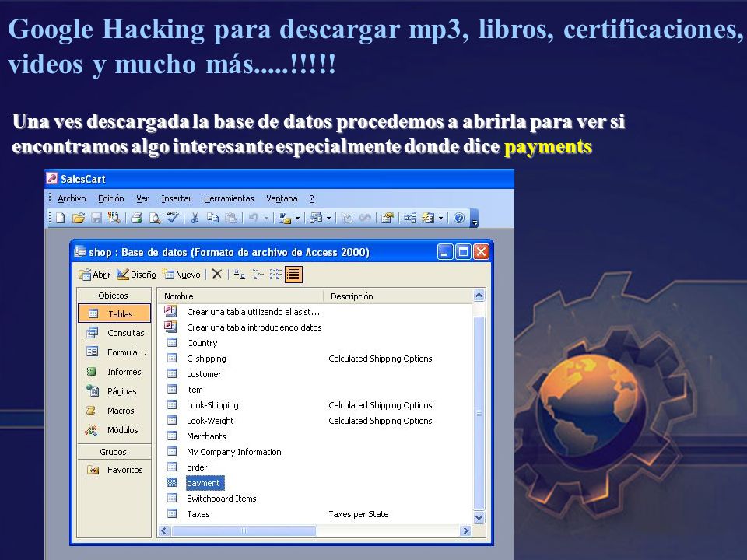Run the ABC spelling check icon
Image resolution: width=747 pixels, height=560 pixels.
click(x=173, y=218)
